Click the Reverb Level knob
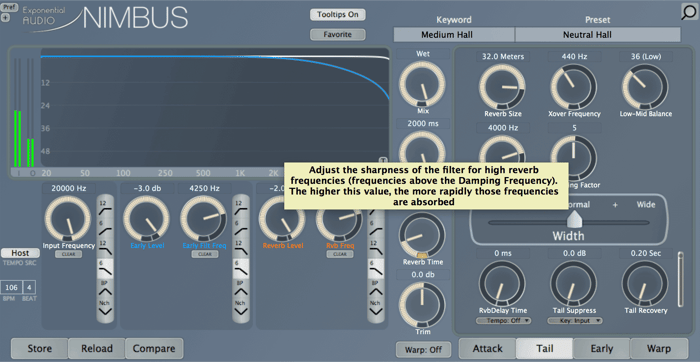700x362 pixels. [x=282, y=219]
